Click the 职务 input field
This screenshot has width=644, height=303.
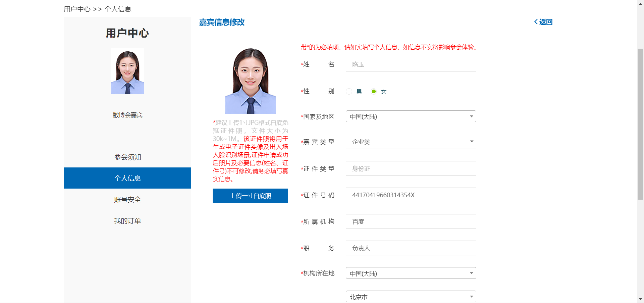point(411,248)
